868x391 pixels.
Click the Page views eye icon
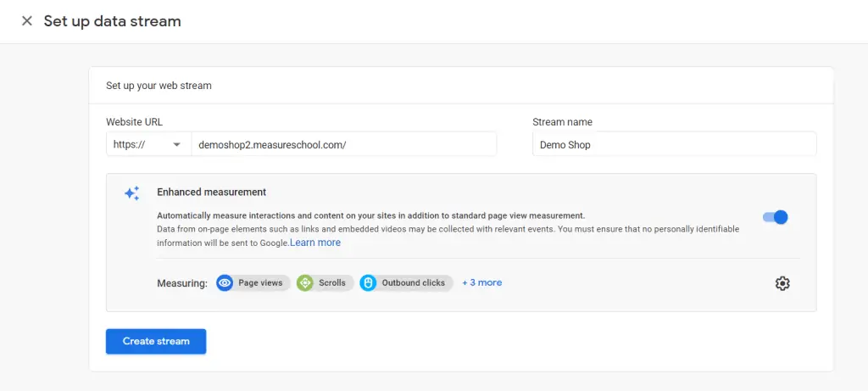coord(224,283)
